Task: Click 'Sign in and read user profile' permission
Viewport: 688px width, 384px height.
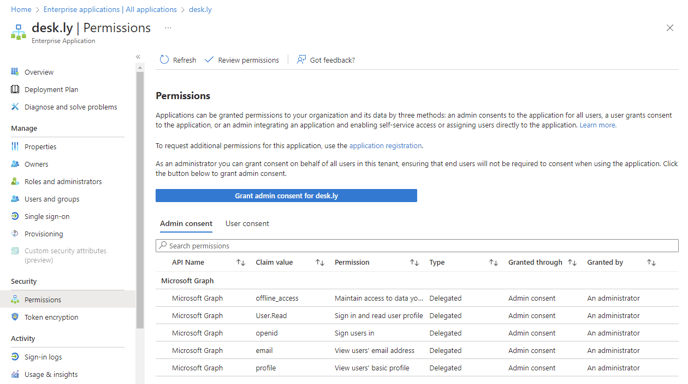Action: point(379,316)
